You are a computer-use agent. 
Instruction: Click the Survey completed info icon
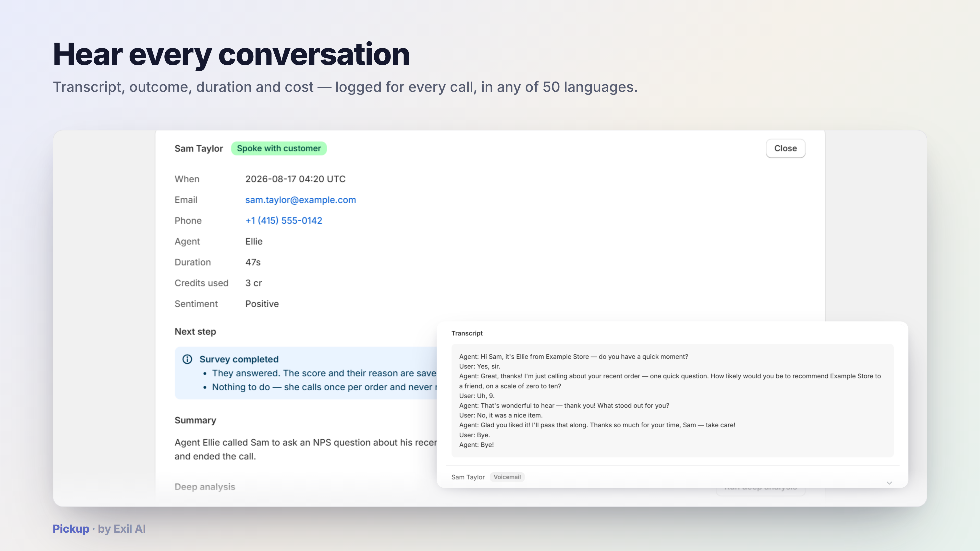point(187,359)
